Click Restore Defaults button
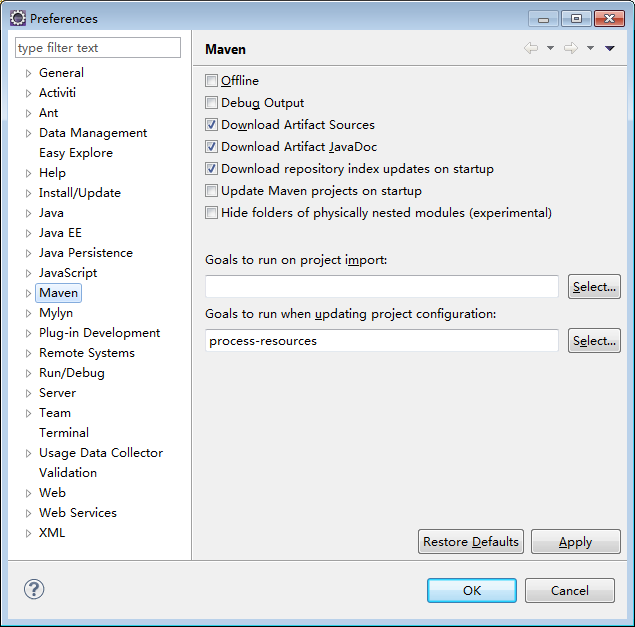Image resolution: width=635 pixels, height=627 pixels. pos(471,542)
